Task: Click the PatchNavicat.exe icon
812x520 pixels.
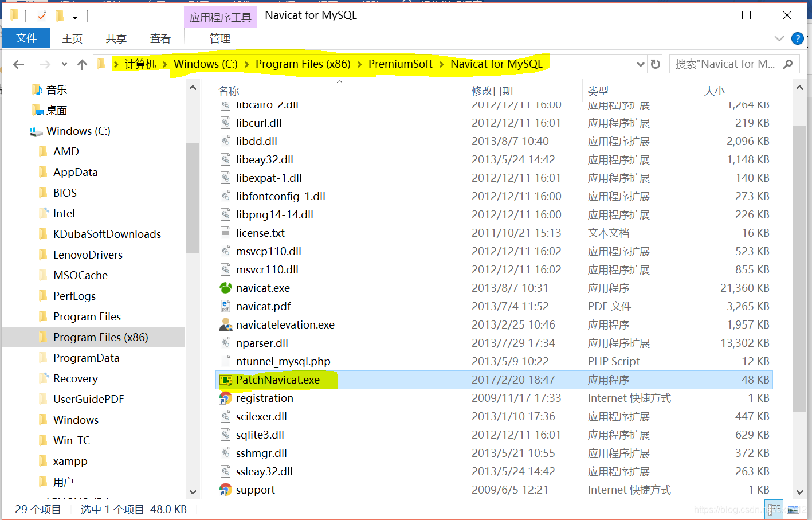Action: coord(226,380)
